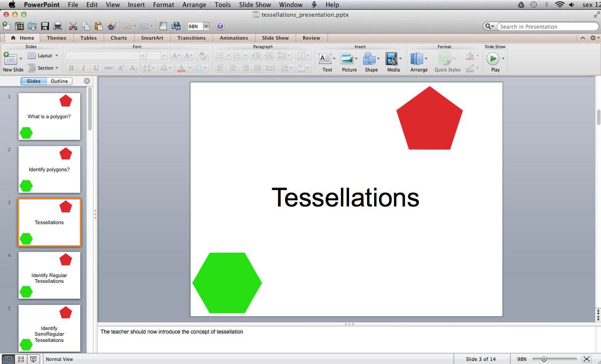Switch to the Transitions ribbon tab
Image resolution: width=601 pixels, height=364 pixels.
[x=191, y=38]
